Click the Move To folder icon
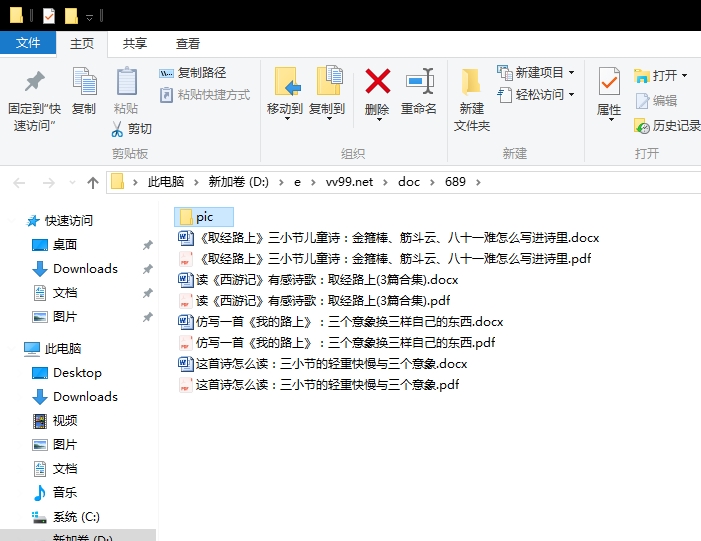 coord(286,81)
